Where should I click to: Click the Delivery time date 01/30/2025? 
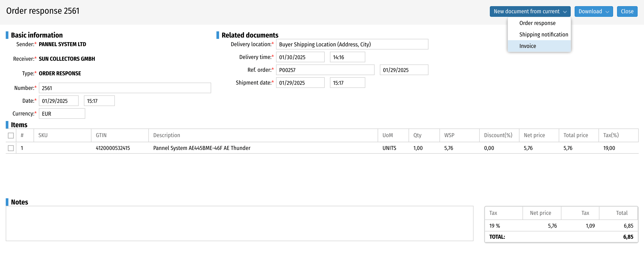tap(300, 57)
